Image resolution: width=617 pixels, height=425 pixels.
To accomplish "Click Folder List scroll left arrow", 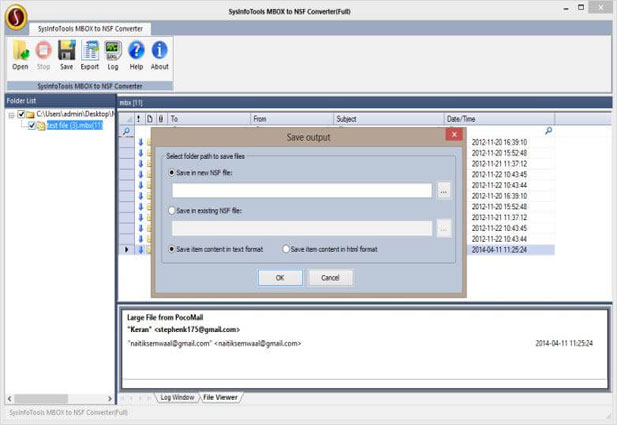I will (9, 399).
